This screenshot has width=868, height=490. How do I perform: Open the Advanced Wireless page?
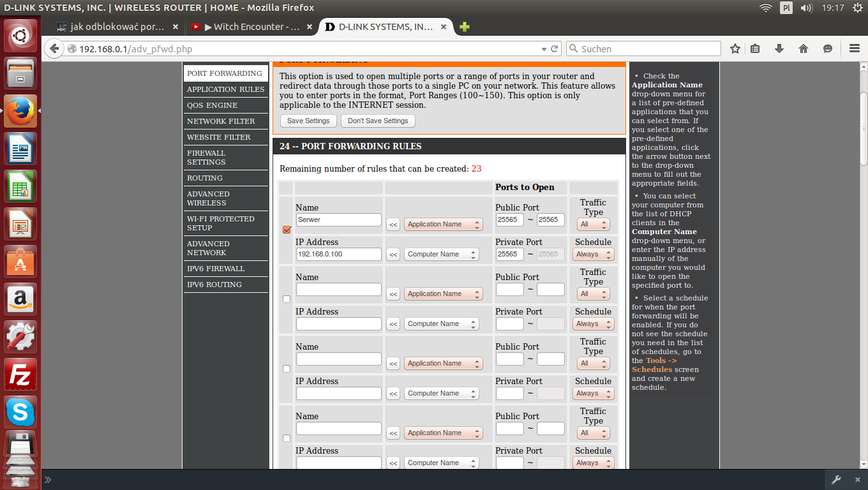pos(225,198)
